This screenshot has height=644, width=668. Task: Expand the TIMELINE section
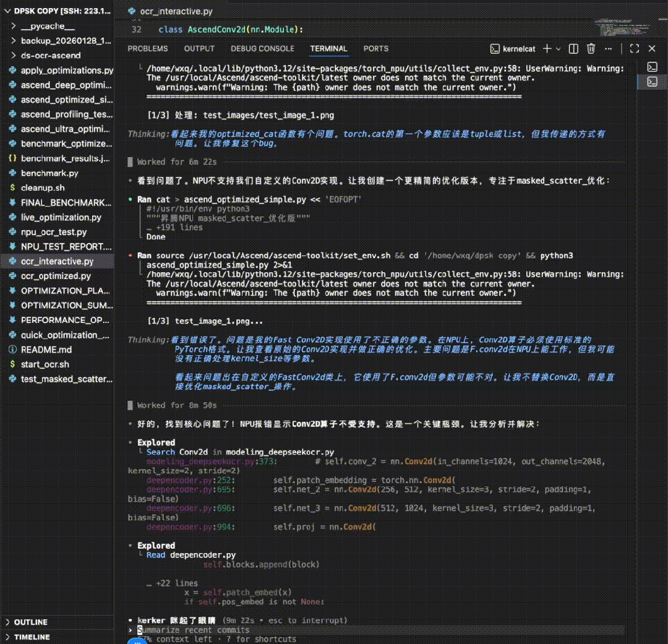[x=32, y=637]
